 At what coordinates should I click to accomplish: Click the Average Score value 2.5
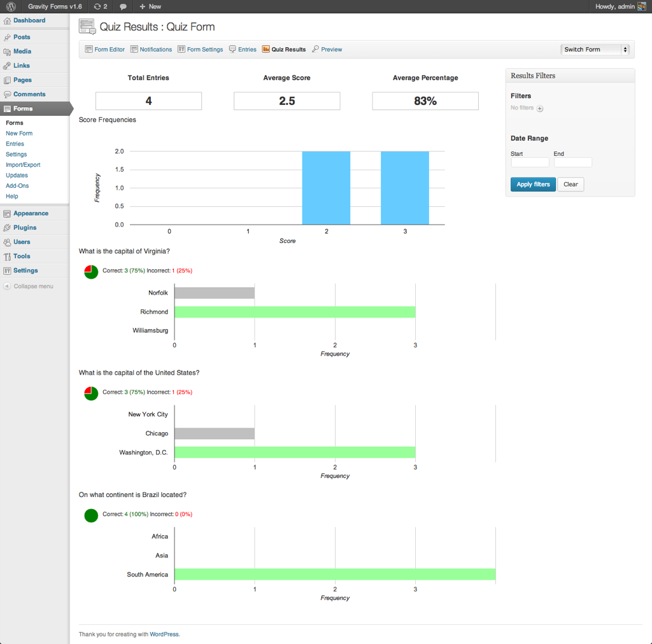(x=287, y=101)
